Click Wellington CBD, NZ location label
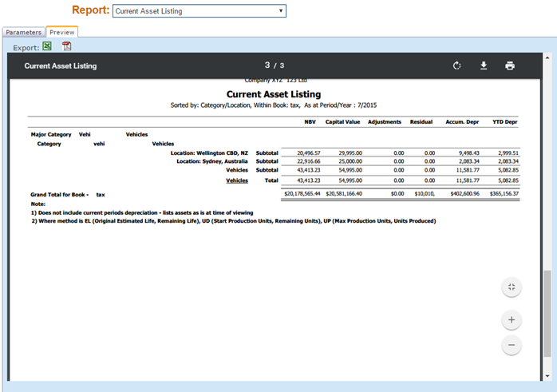This screenshot has height=392, width=557. [209, 153]
